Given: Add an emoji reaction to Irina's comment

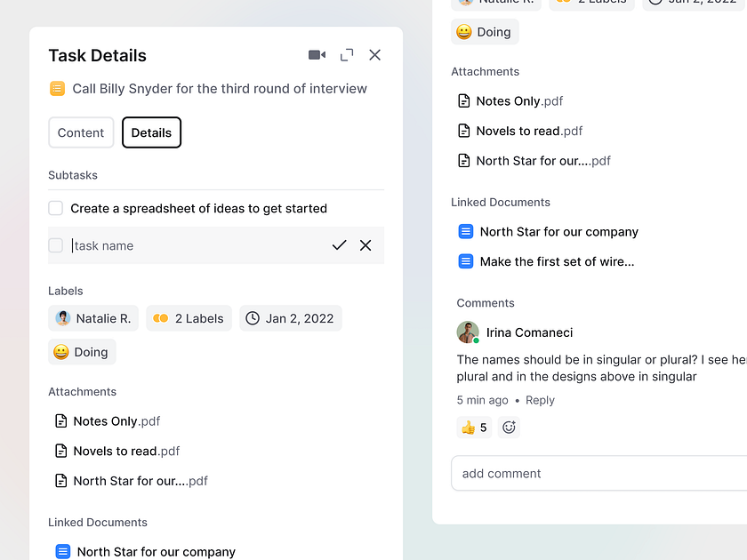Looking at the screenshot, I should point(509,428).
